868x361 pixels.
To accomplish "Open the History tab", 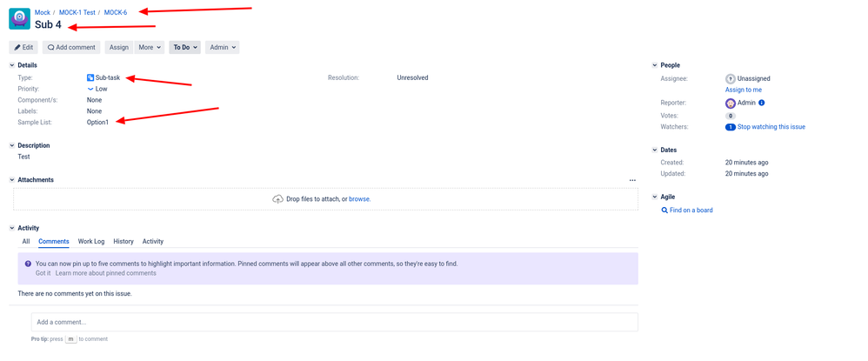I will click(124, 242).
